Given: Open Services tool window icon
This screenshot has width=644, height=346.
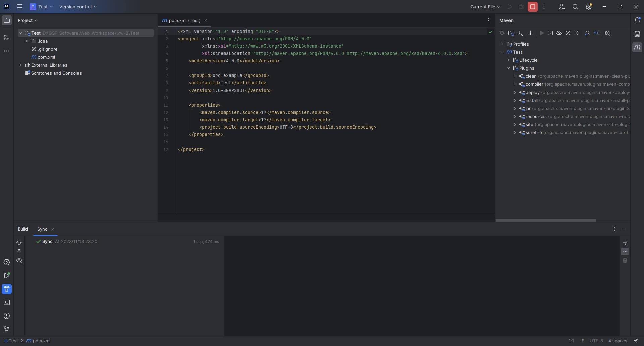Looking at the screenshot, I should pos(7,262).
